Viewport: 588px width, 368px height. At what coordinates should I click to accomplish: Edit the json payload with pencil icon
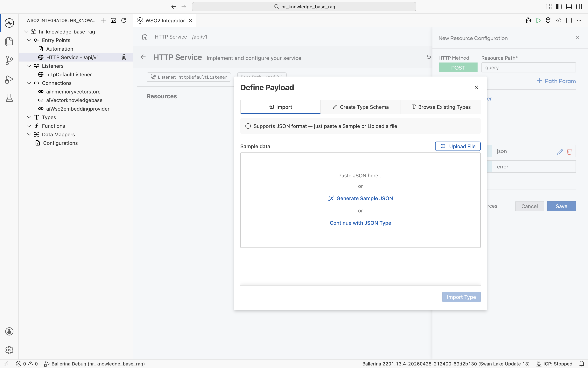(560, 152)
